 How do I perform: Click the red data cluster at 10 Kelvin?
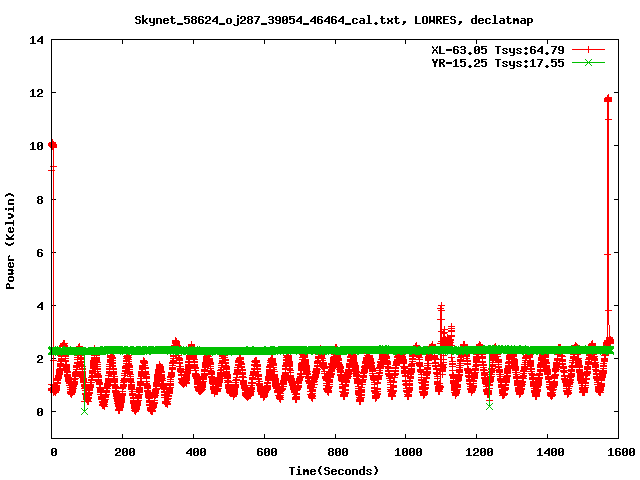[x=52, y=145]
